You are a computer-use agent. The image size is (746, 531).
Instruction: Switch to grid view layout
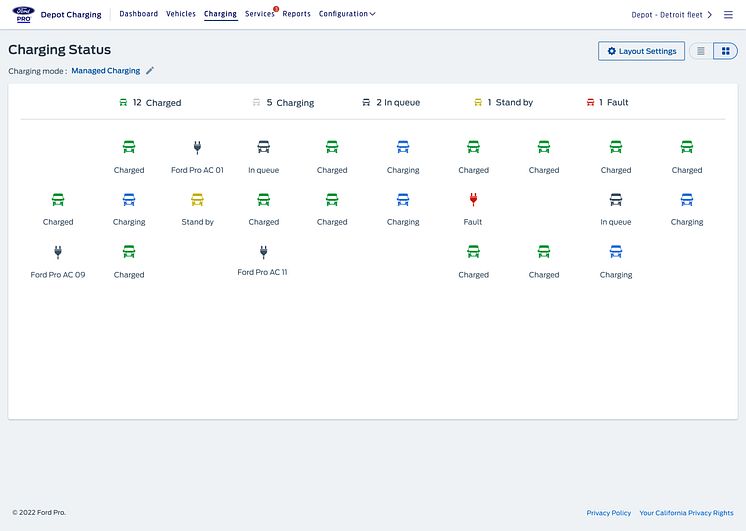[x=725, y=51]
